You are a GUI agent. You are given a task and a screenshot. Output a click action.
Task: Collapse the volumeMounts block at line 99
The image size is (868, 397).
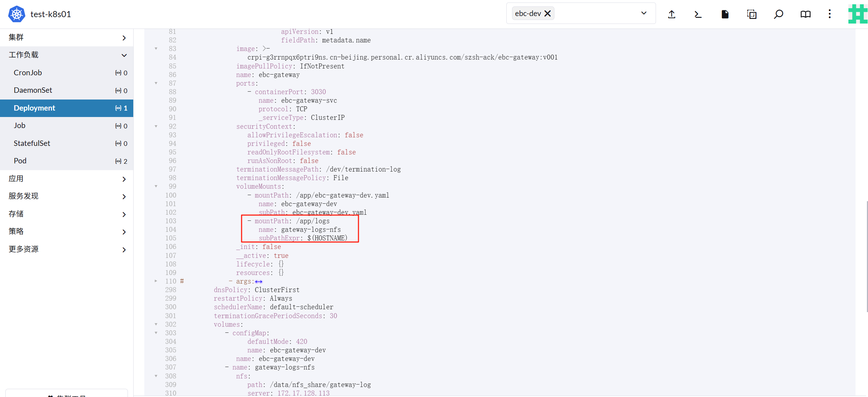(x=156, y=186)
